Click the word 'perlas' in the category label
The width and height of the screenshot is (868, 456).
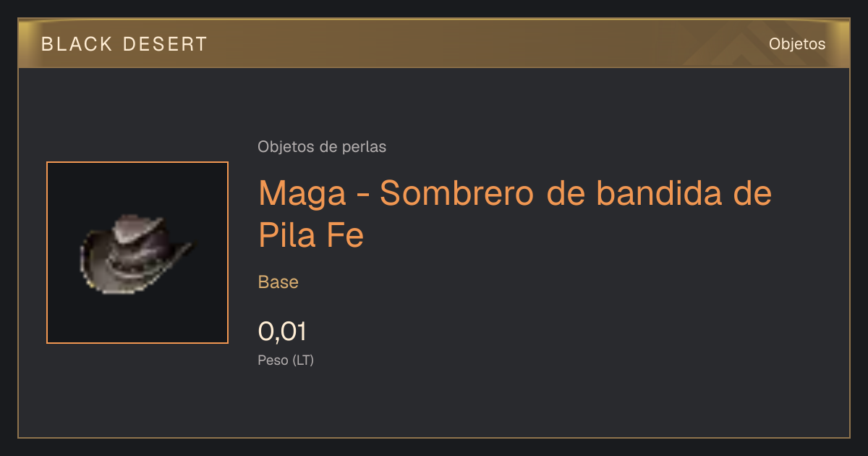pos(366,147)
